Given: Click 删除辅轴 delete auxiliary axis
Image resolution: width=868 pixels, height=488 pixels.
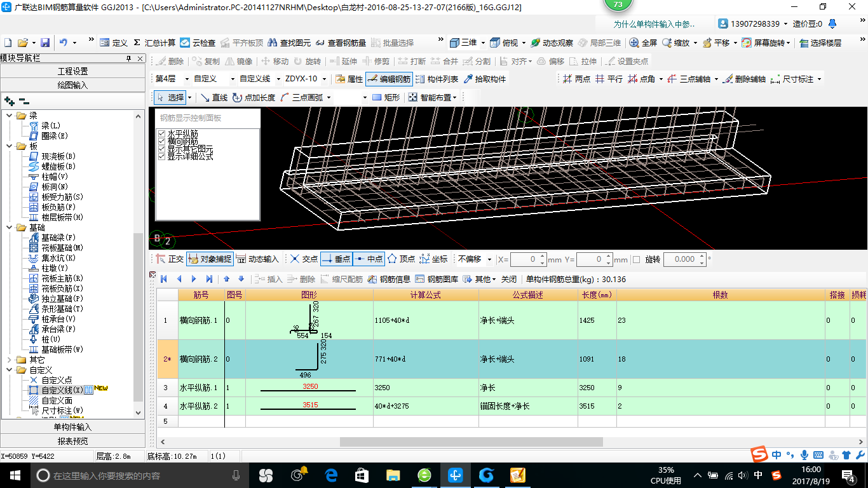Looking at the screenshot, I should pos(744,79).
